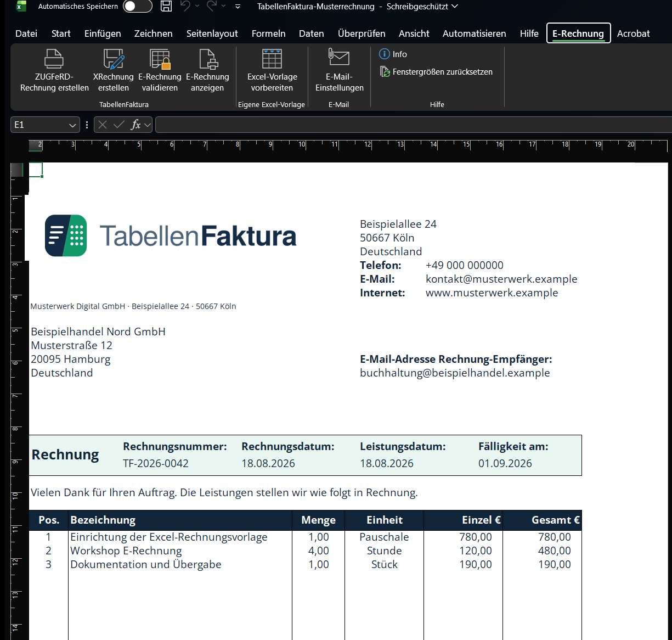
Task: Open the Datei menu
Action: (x=26, y=33)
